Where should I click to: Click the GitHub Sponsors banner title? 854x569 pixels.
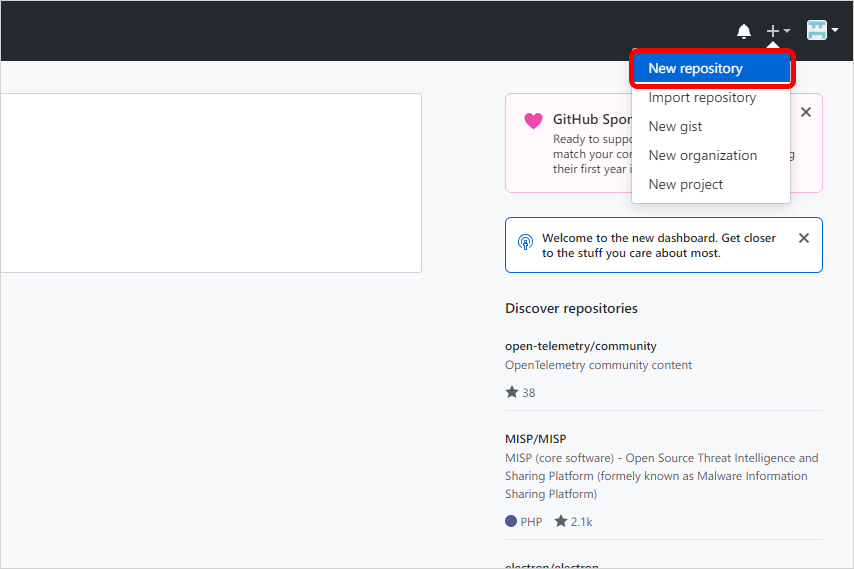coord(592,119)
